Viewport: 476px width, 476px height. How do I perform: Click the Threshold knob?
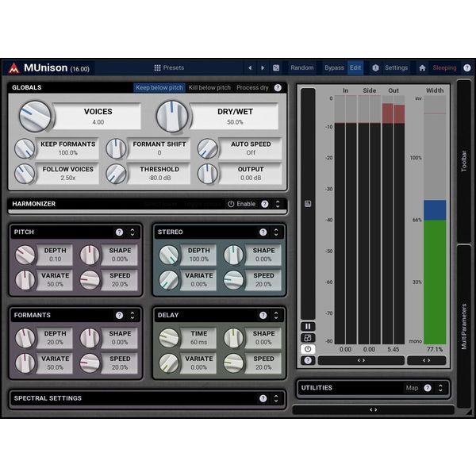116,174
